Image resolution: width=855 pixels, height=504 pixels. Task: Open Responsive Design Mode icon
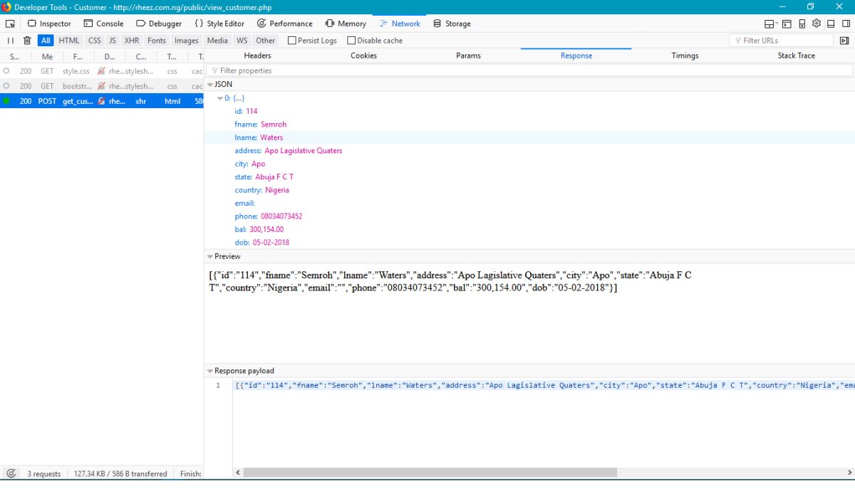[x=802, y=23]
